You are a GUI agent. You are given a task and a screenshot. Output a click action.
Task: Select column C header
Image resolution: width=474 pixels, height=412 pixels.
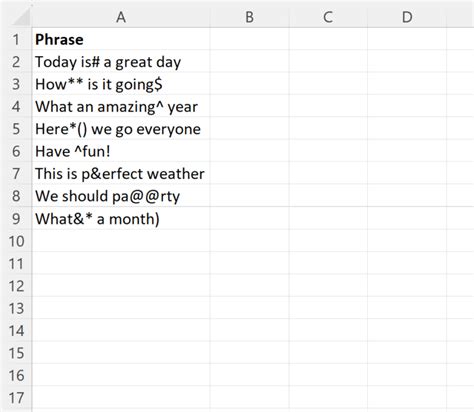(x=328, y=17)
